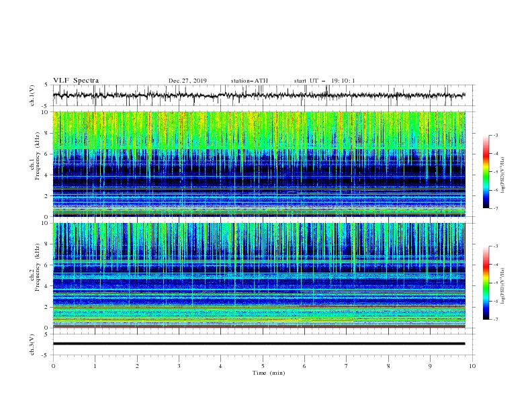Select the "start UT = 19:10:1" text
The height and width of the screenshot is (411, 532).
pyautogui.click(x=324, y=81)
